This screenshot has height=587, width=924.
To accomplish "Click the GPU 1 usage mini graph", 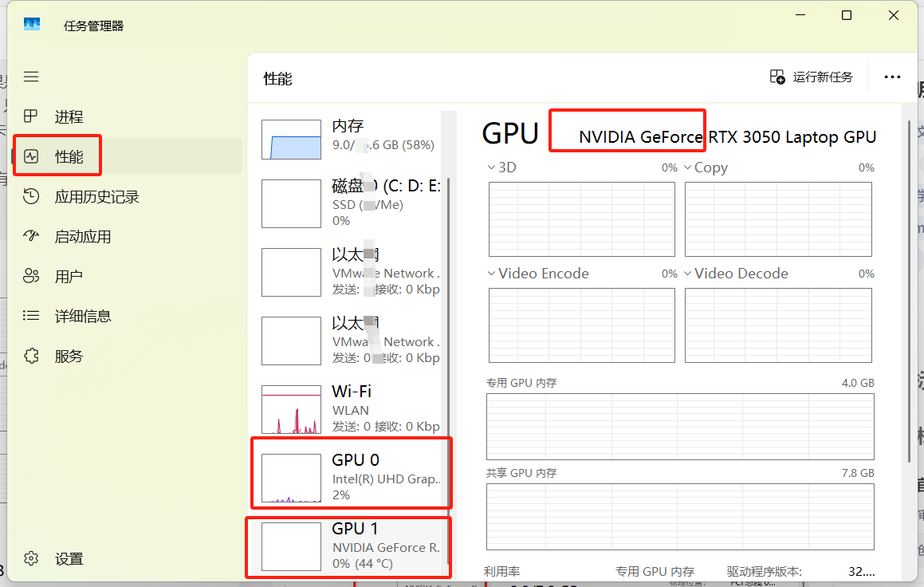I will click(291, 546).
